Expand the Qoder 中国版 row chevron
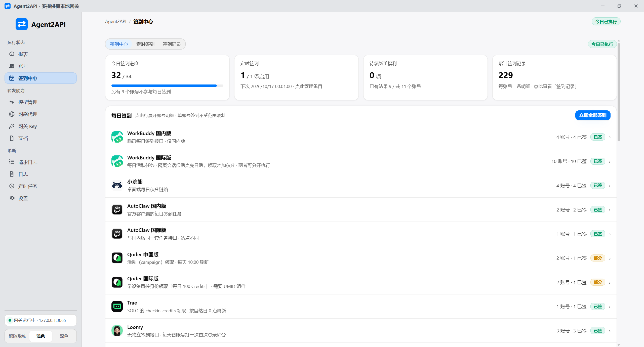644x347 pixels. click(x=610, y=258)
